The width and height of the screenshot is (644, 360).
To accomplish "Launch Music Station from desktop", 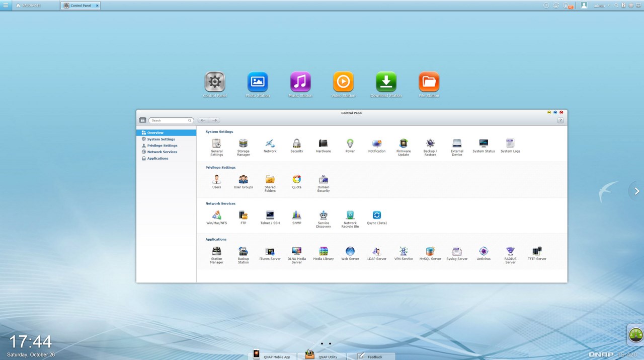I will point(300,85).
